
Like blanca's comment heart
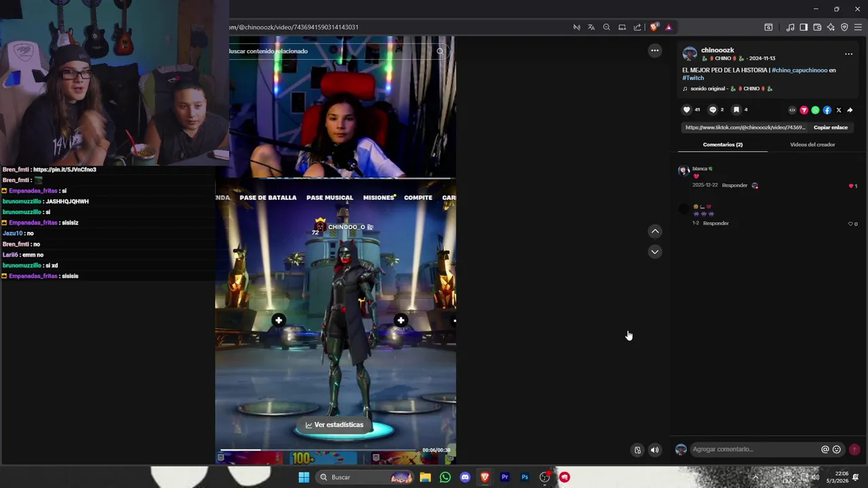pyautogui.click(x=851, y=186)
